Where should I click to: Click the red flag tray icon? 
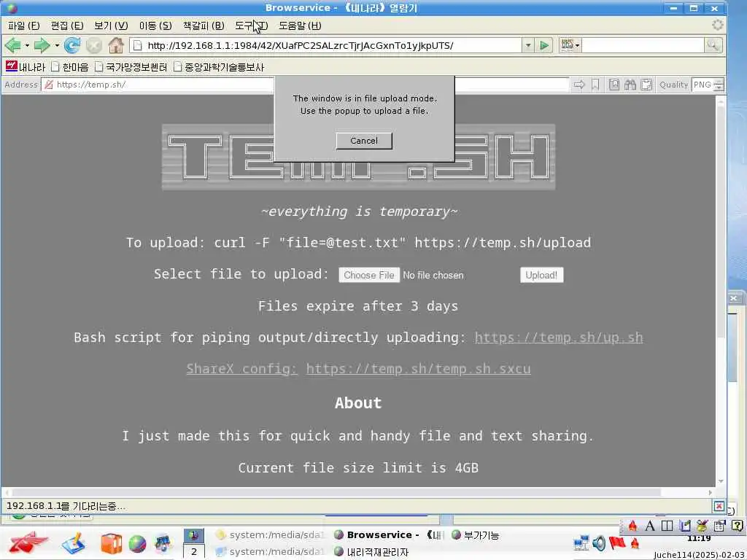(x=617, y=542)
